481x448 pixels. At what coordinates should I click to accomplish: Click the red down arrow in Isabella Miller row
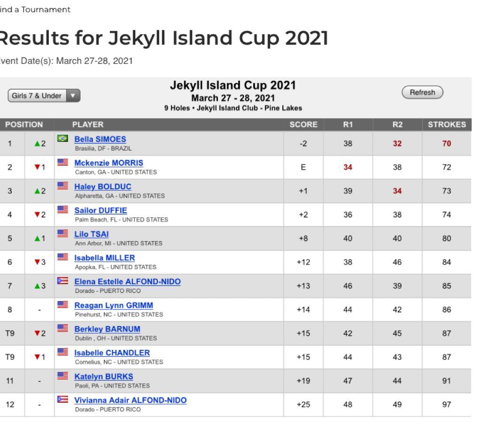[37, 262]
